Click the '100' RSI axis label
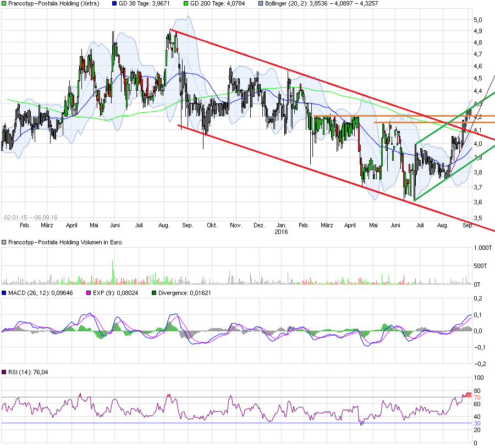 click(x=479, y=378)
